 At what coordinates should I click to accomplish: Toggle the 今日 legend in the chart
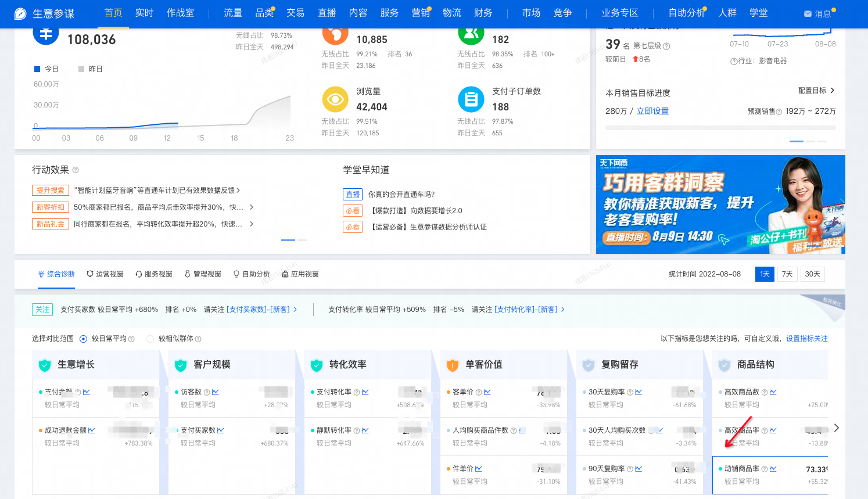46,69
